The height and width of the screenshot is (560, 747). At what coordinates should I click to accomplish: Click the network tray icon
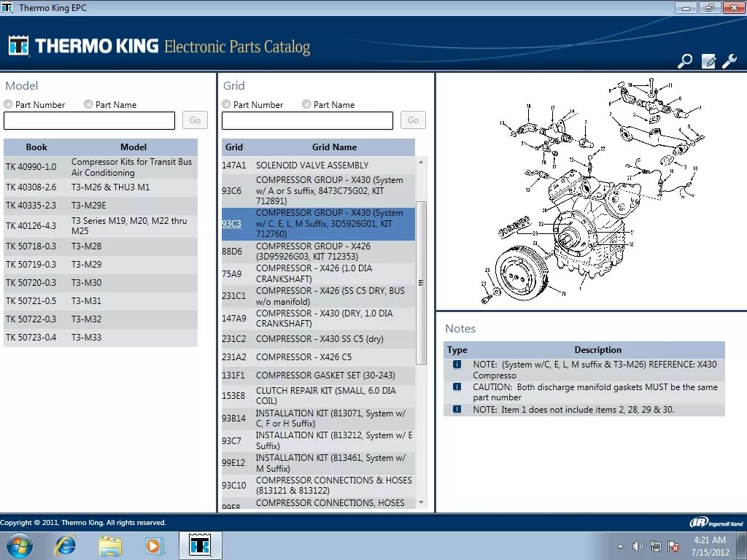point(656,546)
